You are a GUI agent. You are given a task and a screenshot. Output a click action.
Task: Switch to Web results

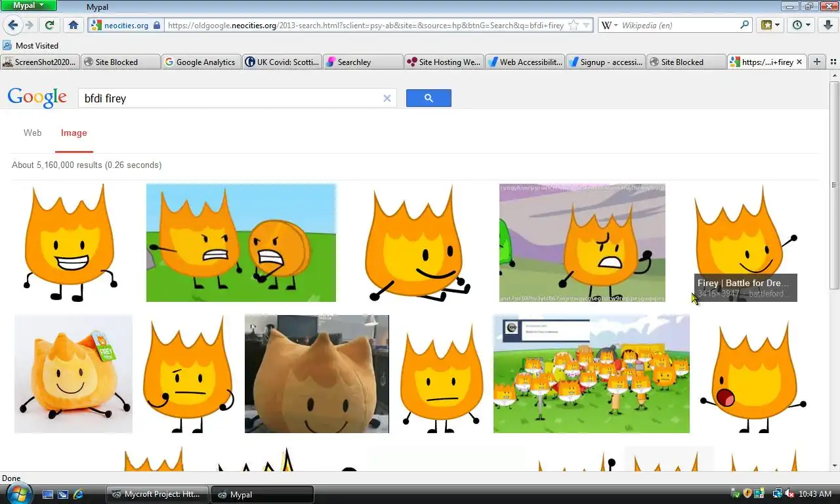pyautogui.click(x=33, y=133)
